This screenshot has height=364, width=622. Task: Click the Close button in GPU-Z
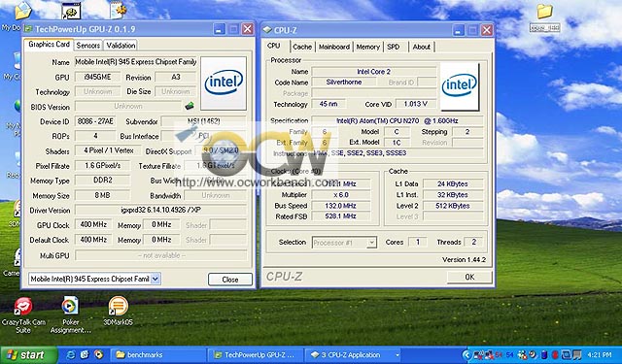pyautogui.click(x=230, y=280)
